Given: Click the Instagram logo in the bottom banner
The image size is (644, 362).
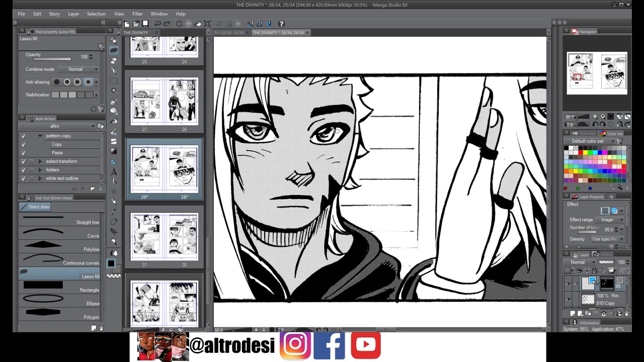Looking at the screenshot, I should point(295,345).
